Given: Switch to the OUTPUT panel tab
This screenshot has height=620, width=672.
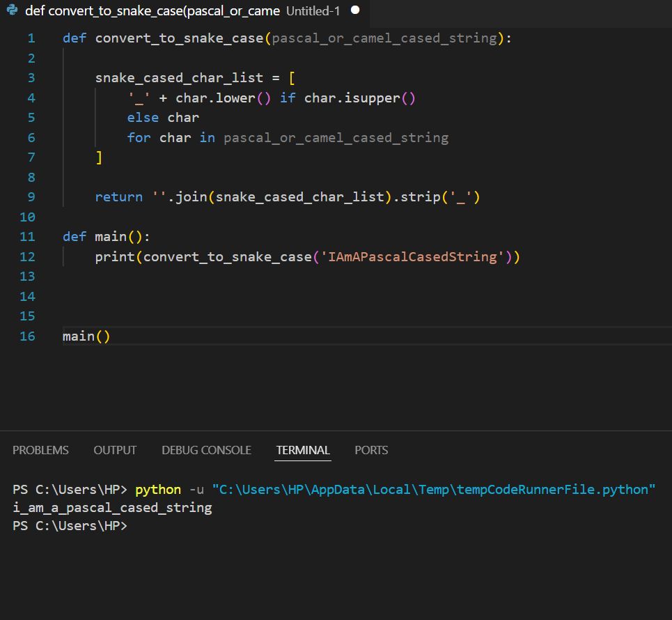Looking at the screenshot, I should [x=115, y=450].
